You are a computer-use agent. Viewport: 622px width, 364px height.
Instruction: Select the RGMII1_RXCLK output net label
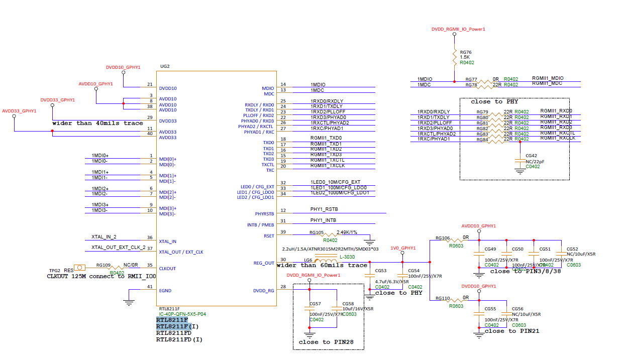[x=558, y=138]
